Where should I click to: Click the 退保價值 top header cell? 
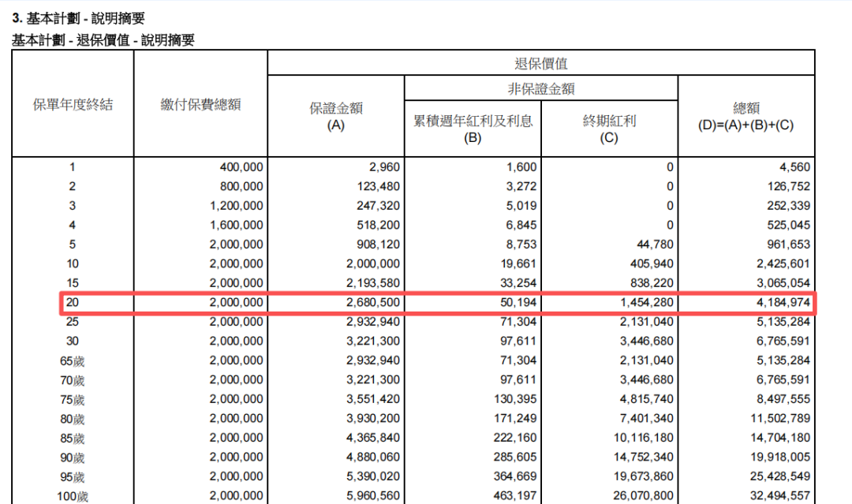(x=541, y=63)
